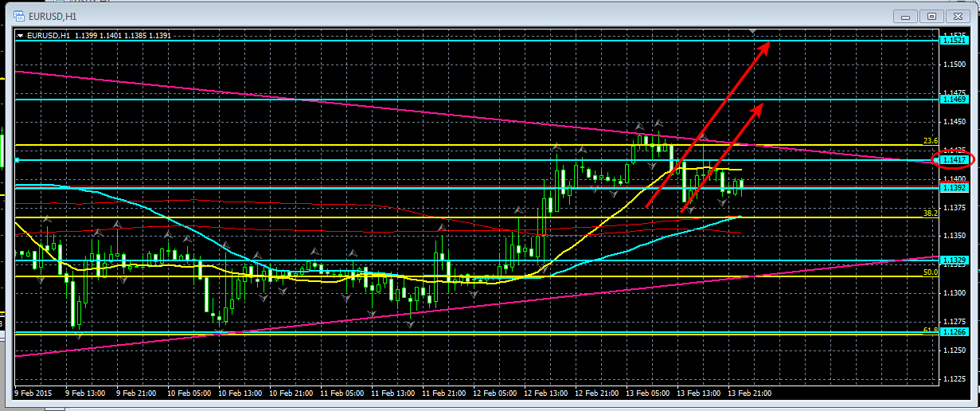This screenshot has height=411, width=980.
Task: Click the 11 Feb 21:00 time label
Action: (443, 393)
